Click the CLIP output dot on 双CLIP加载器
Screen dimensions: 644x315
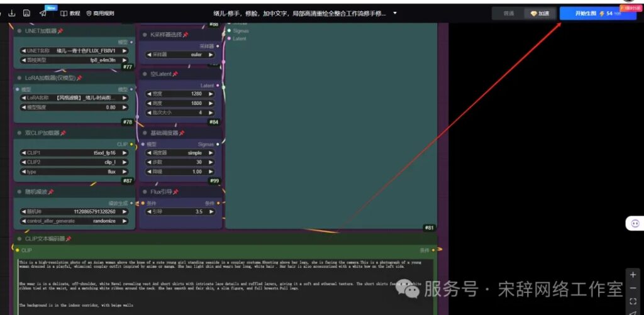point(131,144)
